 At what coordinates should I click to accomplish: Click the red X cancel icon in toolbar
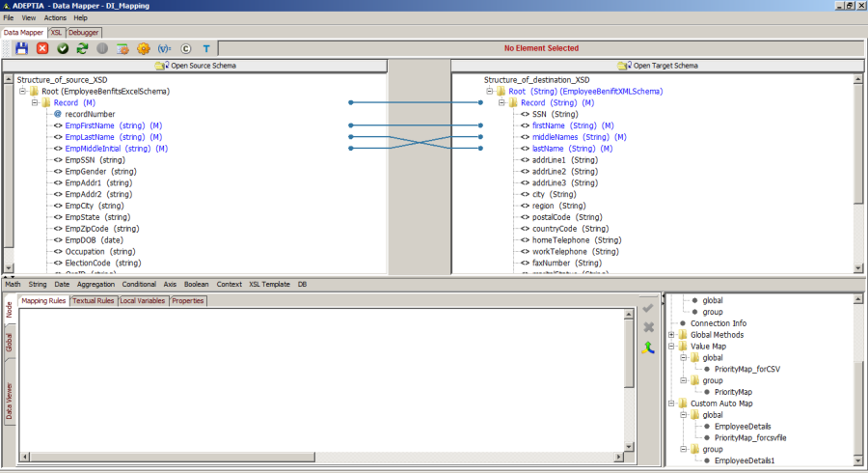pos(42,48)
